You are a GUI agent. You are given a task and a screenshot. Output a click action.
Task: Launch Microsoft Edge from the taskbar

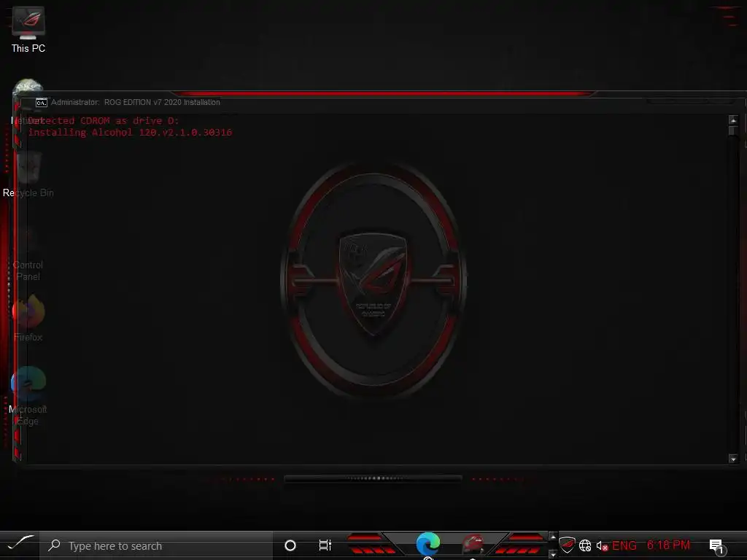427,544
